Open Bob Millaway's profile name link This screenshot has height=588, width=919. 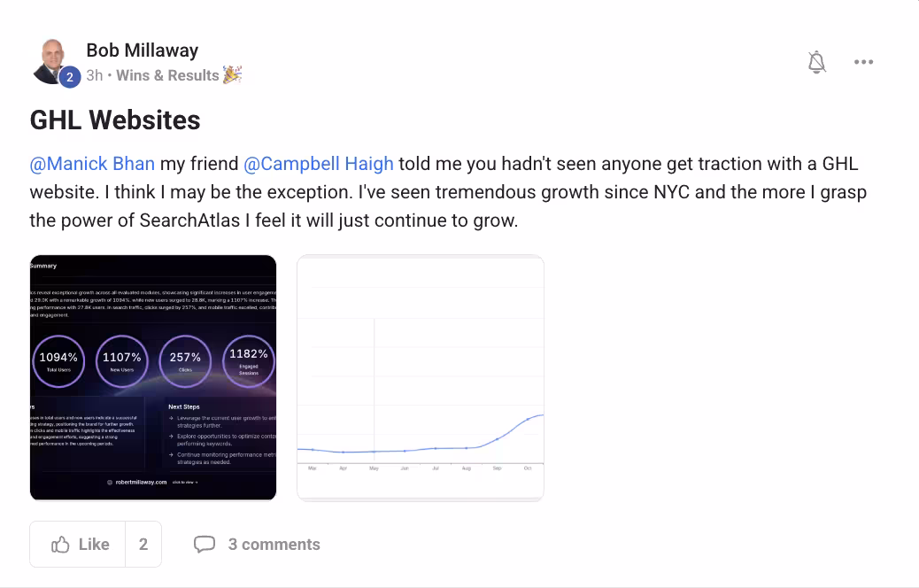(x=143, y=50)
